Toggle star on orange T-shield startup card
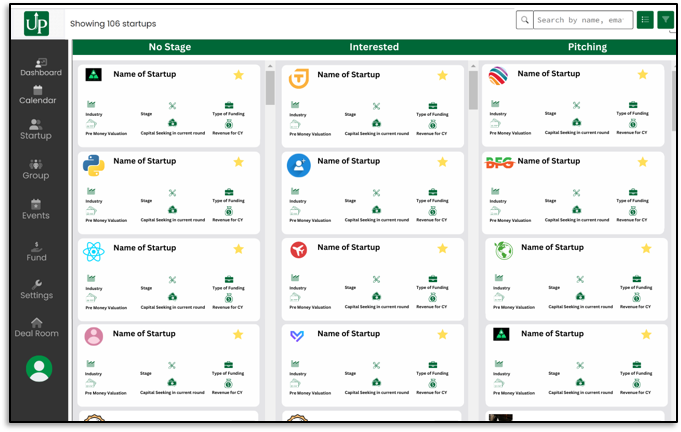This screenshot has height=432, width=681. point(443,76)
